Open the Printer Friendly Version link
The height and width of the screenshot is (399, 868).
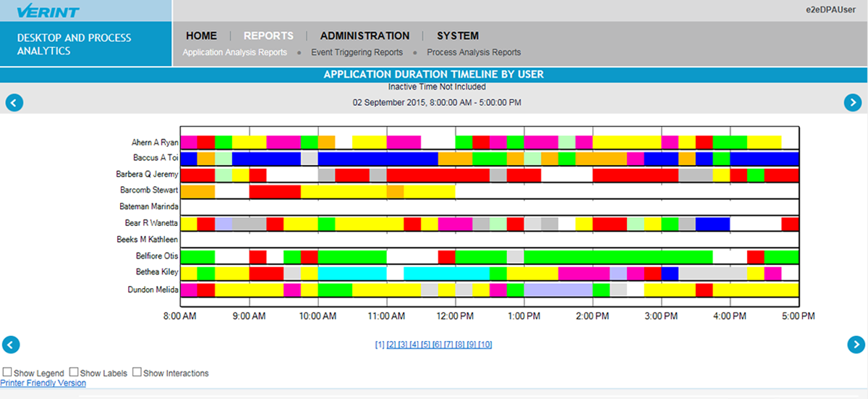point(43,383)
